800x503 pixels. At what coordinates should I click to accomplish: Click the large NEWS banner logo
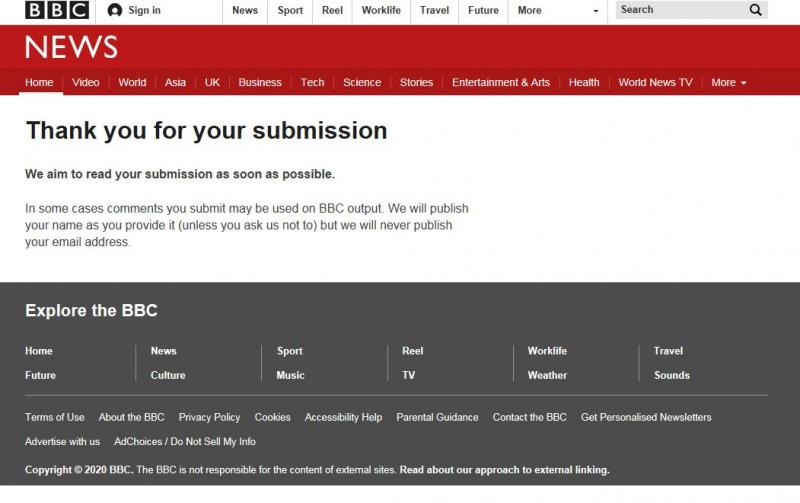[71, 47]
